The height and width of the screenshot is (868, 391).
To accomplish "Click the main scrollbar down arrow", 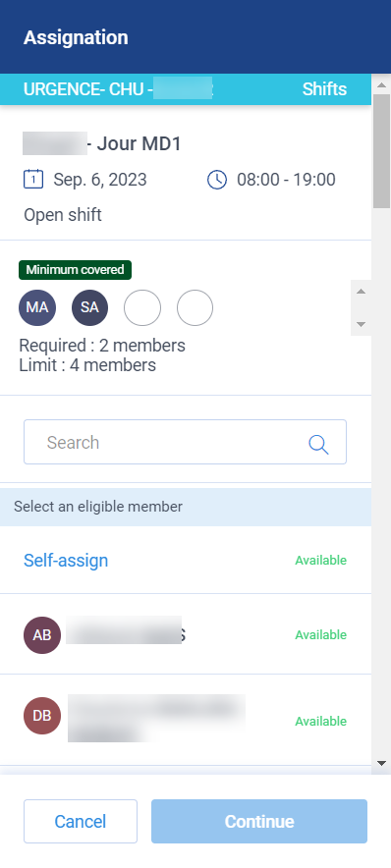I will click(x=381, y=763).
